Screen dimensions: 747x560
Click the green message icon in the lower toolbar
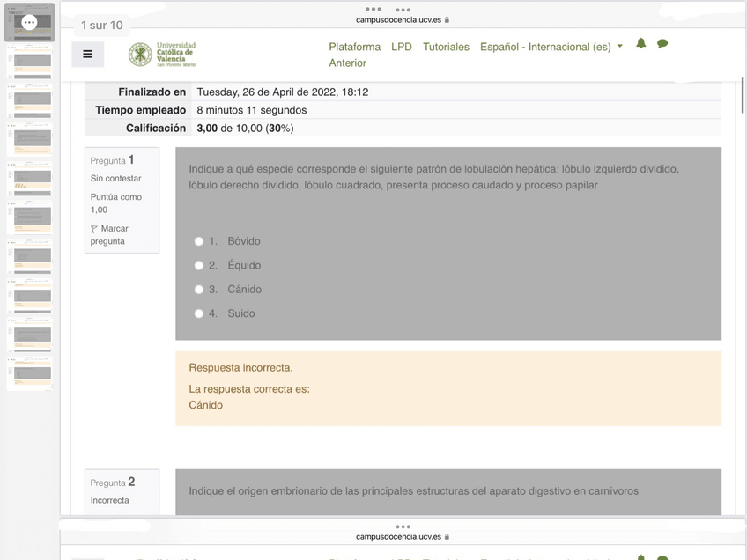click(x=662, y=558)
